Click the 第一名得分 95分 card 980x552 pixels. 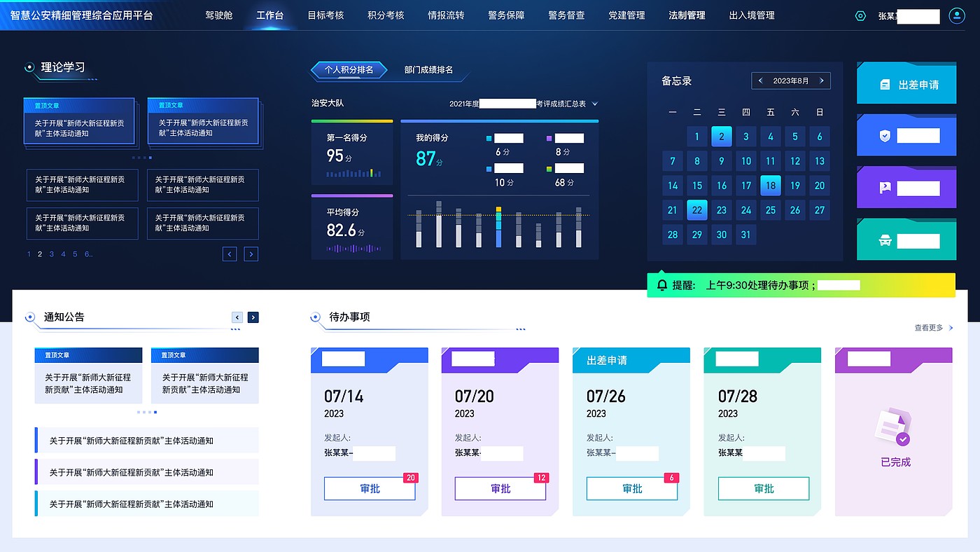(x=352, y=152)
